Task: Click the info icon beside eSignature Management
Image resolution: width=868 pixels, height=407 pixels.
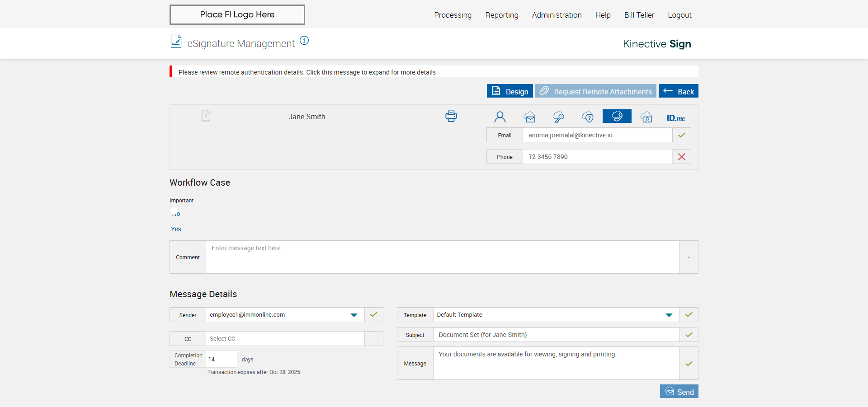Action: point(304,41)
